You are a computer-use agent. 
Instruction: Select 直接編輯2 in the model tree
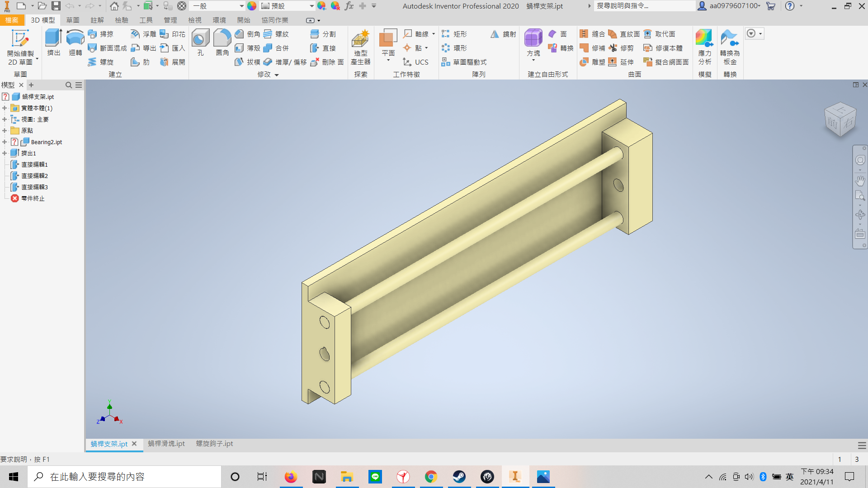pyautogui.click(x=34, y=176)
